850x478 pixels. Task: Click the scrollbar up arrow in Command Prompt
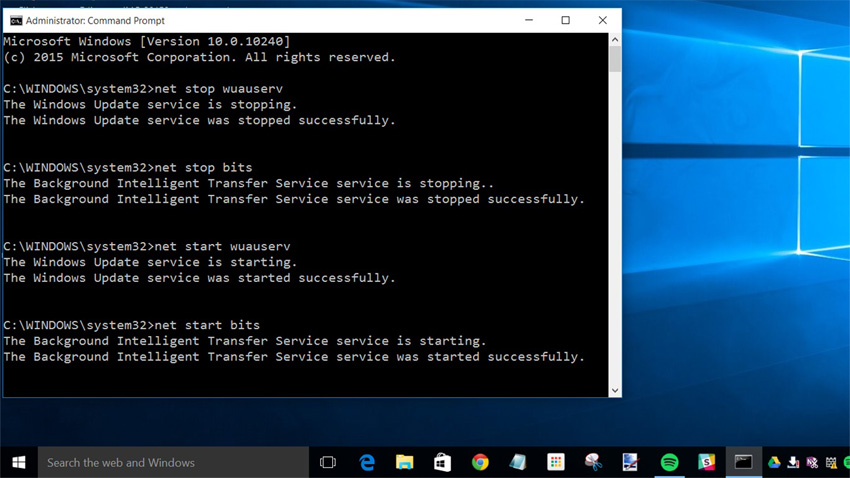pyautogui.click(x=615, y=40)
